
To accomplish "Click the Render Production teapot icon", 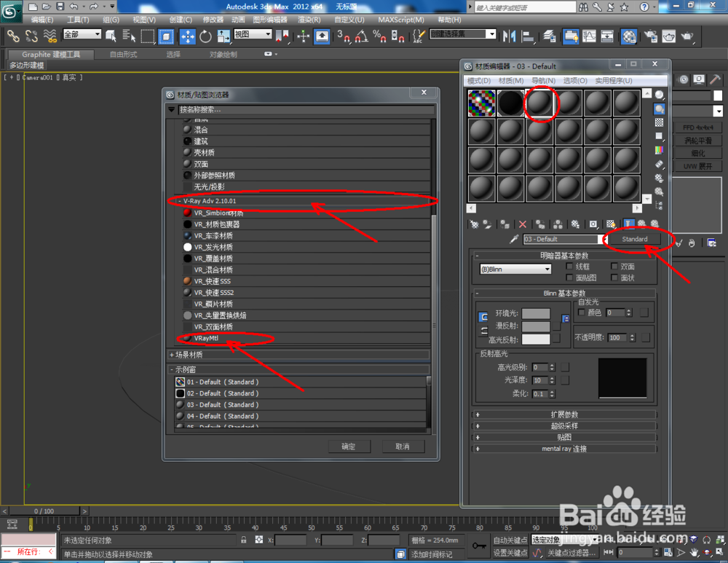I will pyautogui.click(x=687, y=36).
